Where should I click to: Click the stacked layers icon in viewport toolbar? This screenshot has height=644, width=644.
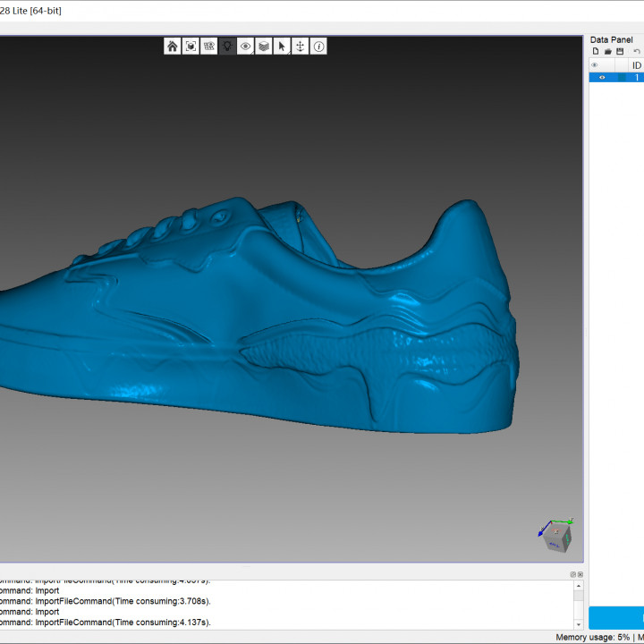[264, 46]
